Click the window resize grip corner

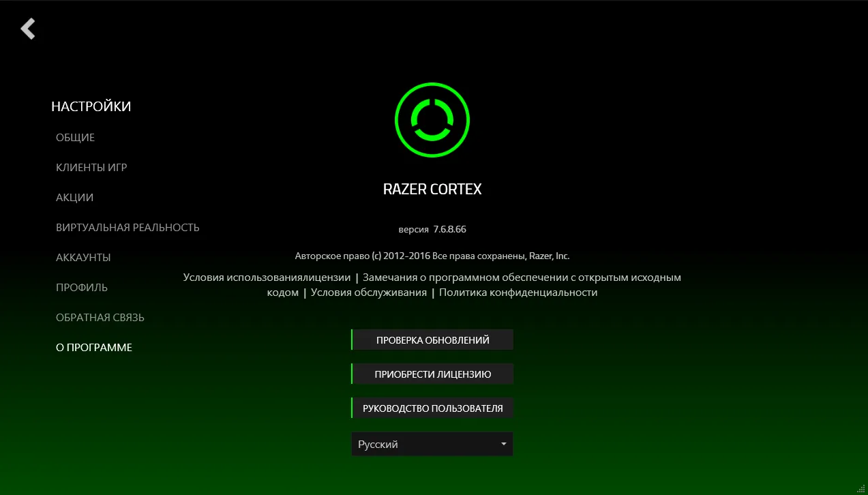click(860, 487)
